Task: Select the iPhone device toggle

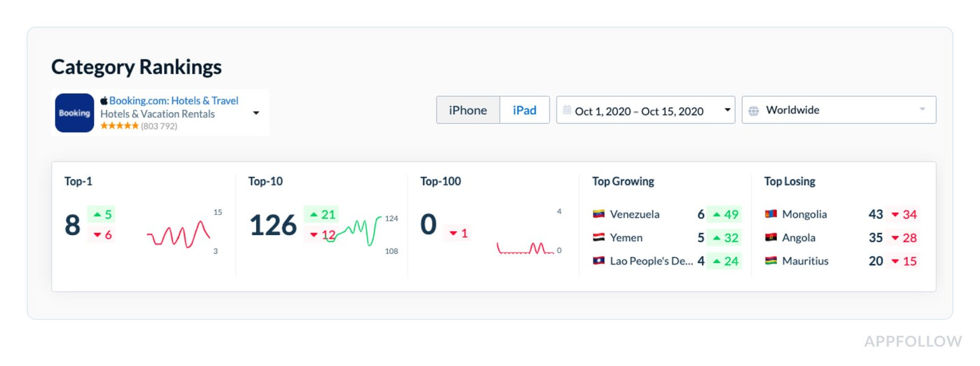Action: click(x=468, y=110)
